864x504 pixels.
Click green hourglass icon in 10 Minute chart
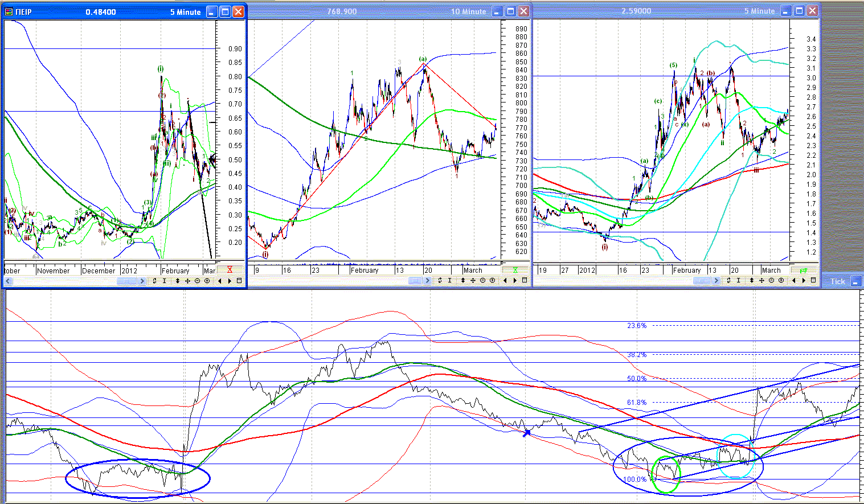click(x=515, y=269)
